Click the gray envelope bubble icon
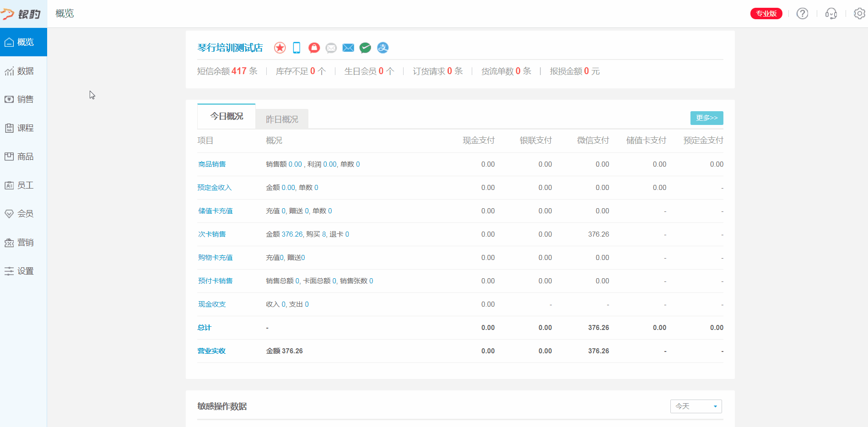 [x=331, y=48]
